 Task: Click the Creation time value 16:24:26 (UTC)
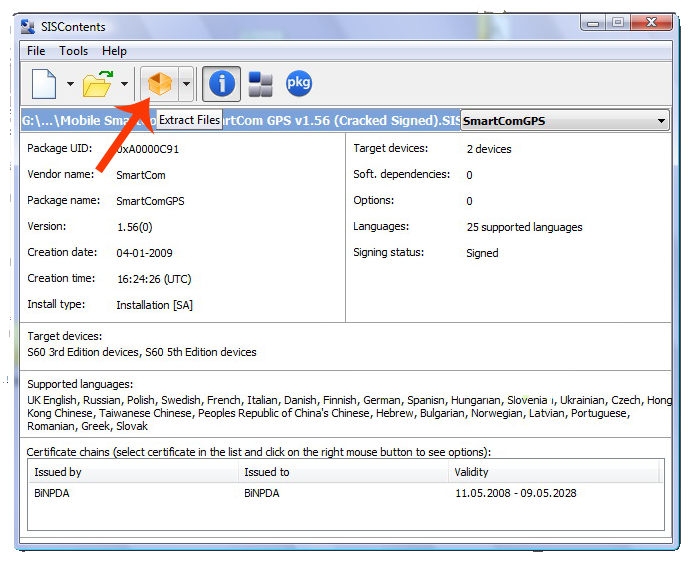[x=154, y=279]
